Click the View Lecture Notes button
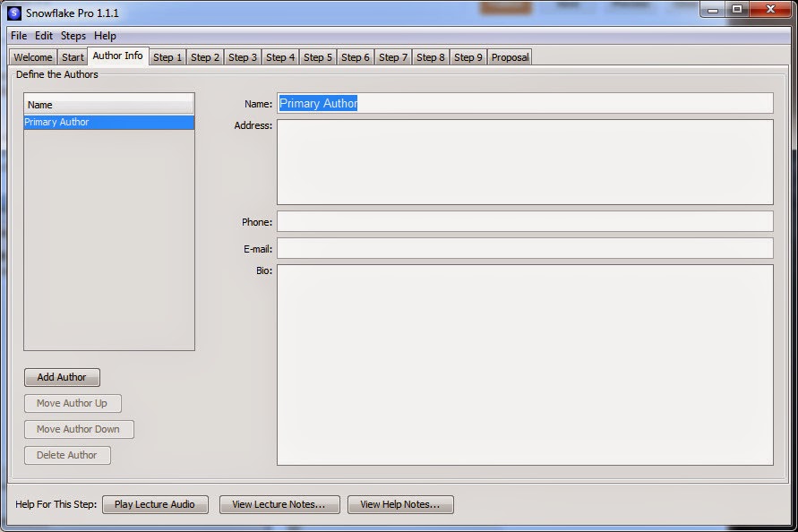Screen dimensions: 798x532 pyautogui.click(x=279, y=504)
